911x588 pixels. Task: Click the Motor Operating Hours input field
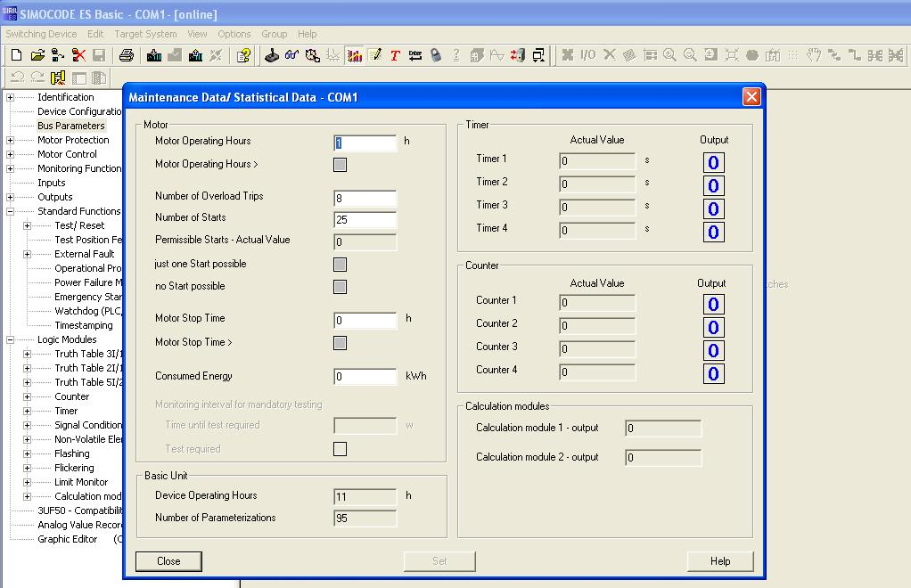point(365,143)
